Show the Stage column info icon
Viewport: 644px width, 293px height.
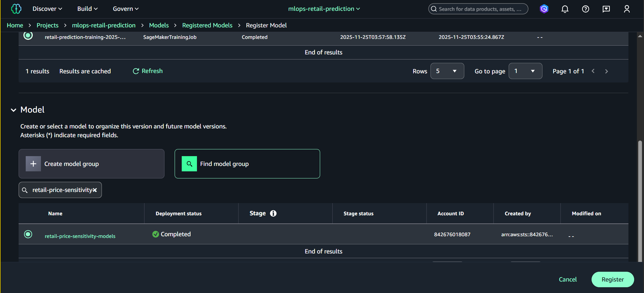click(x=273, y=213)
